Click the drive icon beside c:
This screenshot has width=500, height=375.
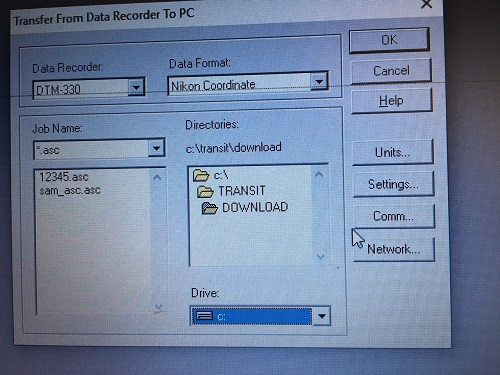204,315
